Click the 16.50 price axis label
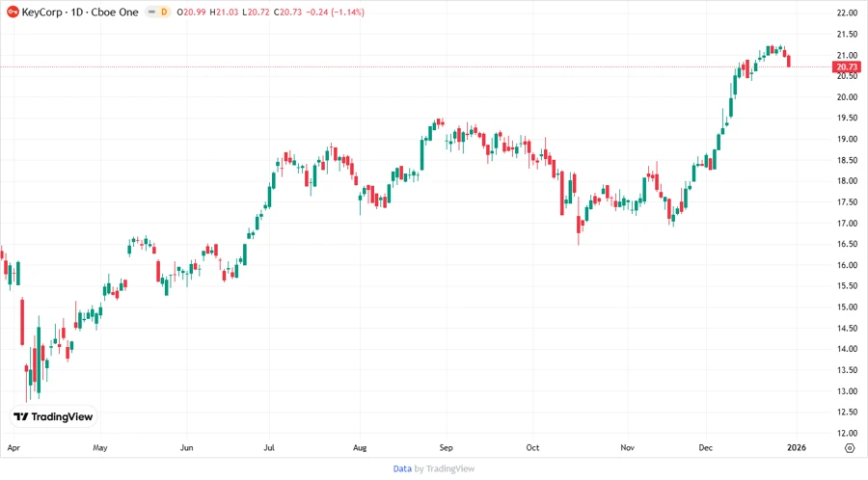The width and height of the screenshot is (868, 480). [x=847, y=244]
